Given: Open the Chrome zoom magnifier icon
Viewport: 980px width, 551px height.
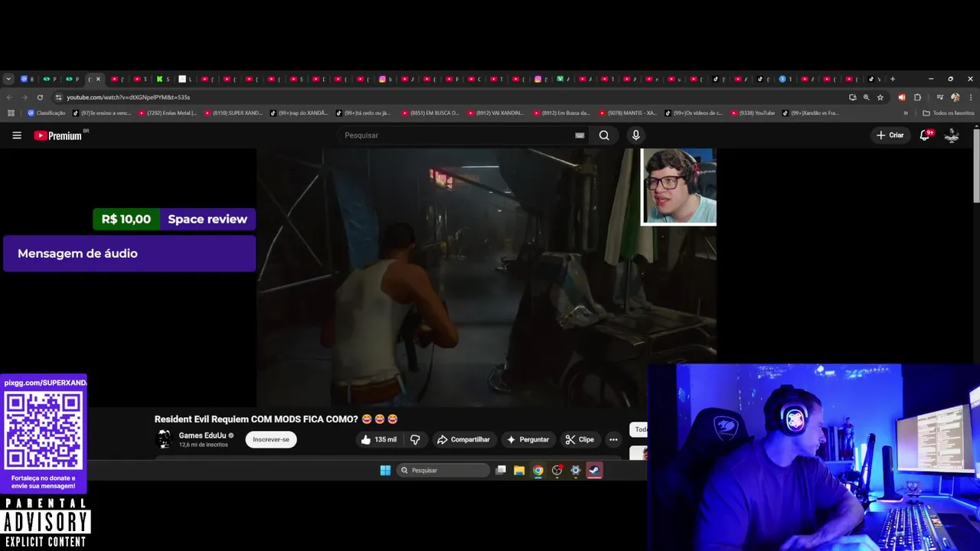Looking at the screenshot, I should [x=867, y=97].
